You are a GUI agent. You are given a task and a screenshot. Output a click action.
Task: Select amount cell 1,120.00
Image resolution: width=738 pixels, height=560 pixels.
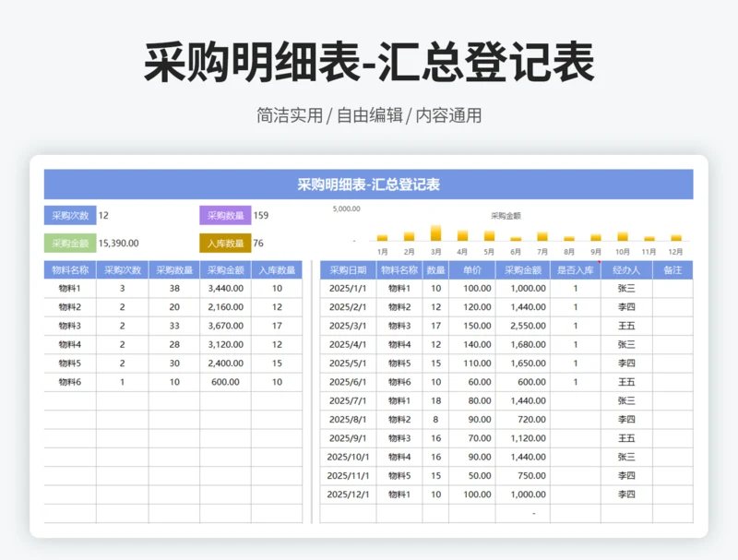pyautogui.click(x=523, y=438)
